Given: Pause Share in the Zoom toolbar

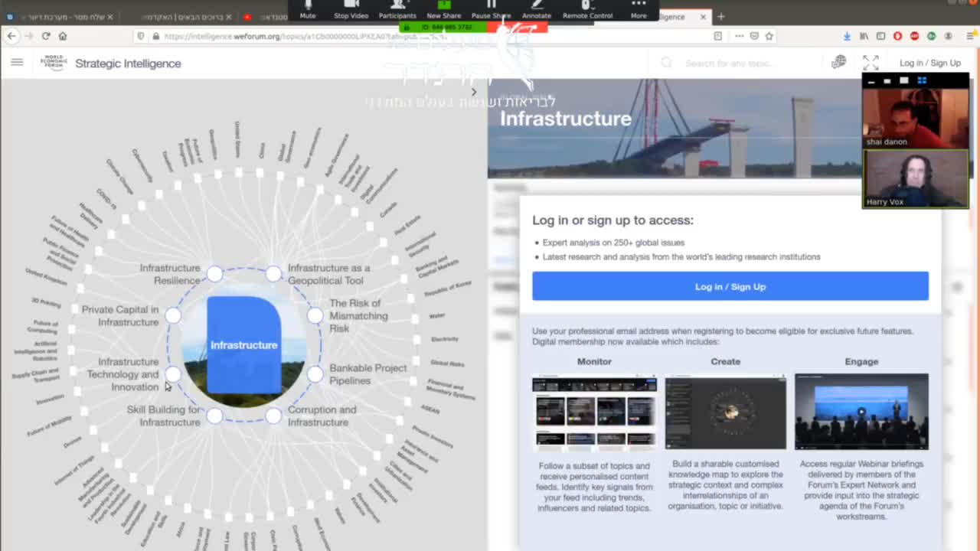Looking at the screenshot, I should [491, 10].
